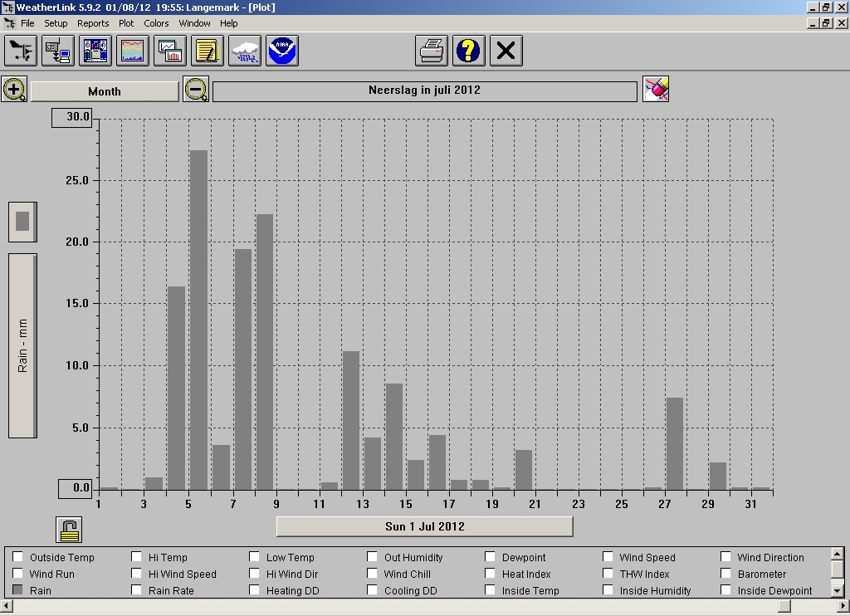This screenshot has height=616, width=850.
Task: Open the Bulletin instrument panel icon
Action: 95,51
